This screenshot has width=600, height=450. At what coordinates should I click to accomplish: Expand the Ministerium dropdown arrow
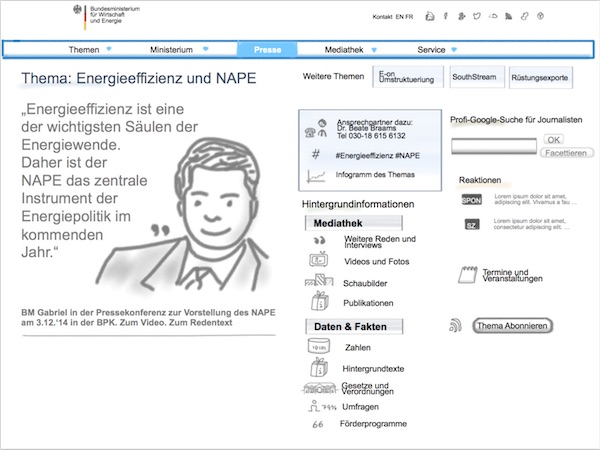(205, 49)
